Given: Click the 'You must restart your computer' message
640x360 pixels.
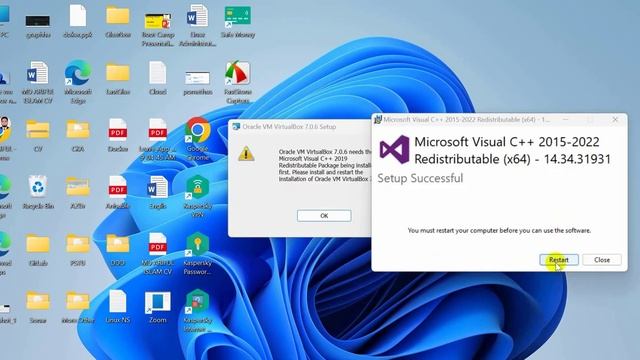Looking at the screenshot, I should click(499, 231).
